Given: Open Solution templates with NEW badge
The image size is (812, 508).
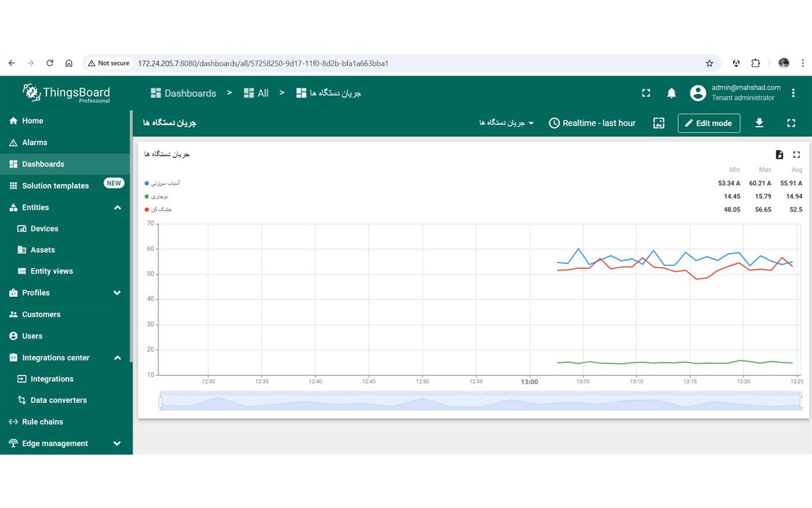Looking at the screenshot, I should [x=65, y=186].
